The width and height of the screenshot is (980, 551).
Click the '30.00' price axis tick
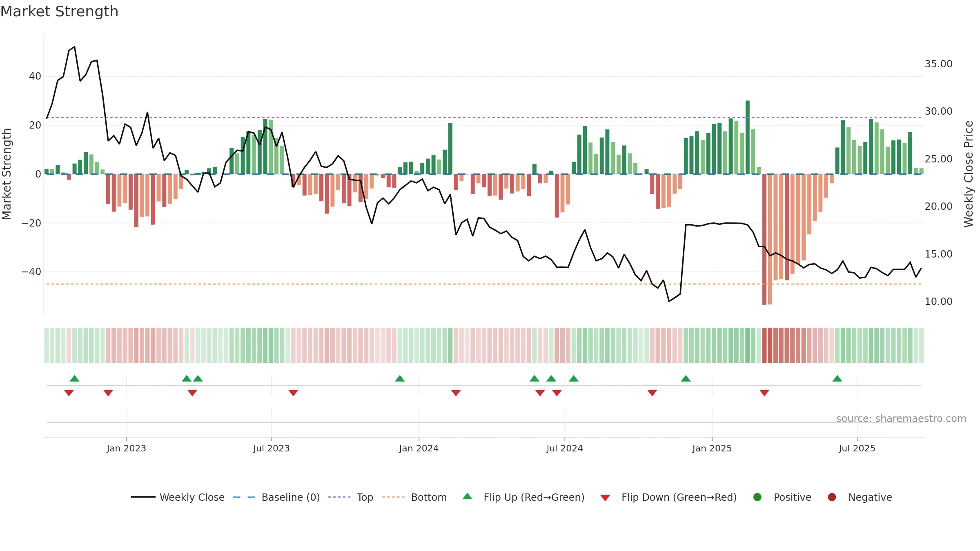pyautogui.click(x=938, y=111)
